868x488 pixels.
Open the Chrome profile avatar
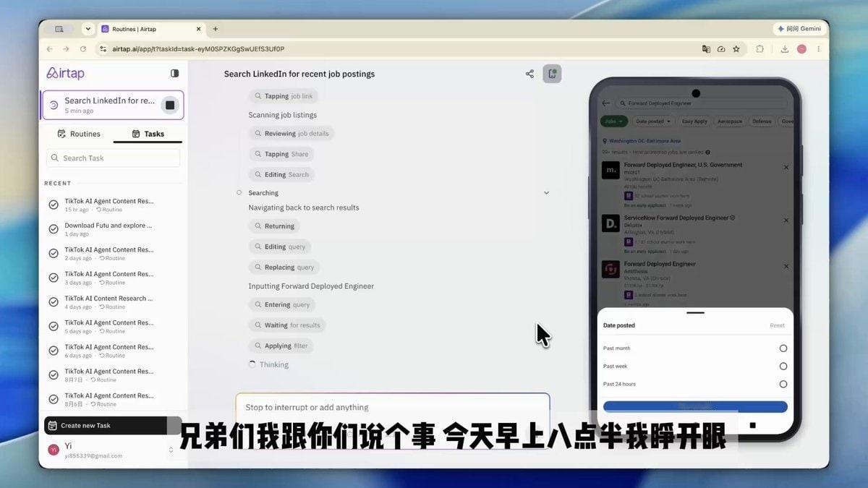click(801, 49)
